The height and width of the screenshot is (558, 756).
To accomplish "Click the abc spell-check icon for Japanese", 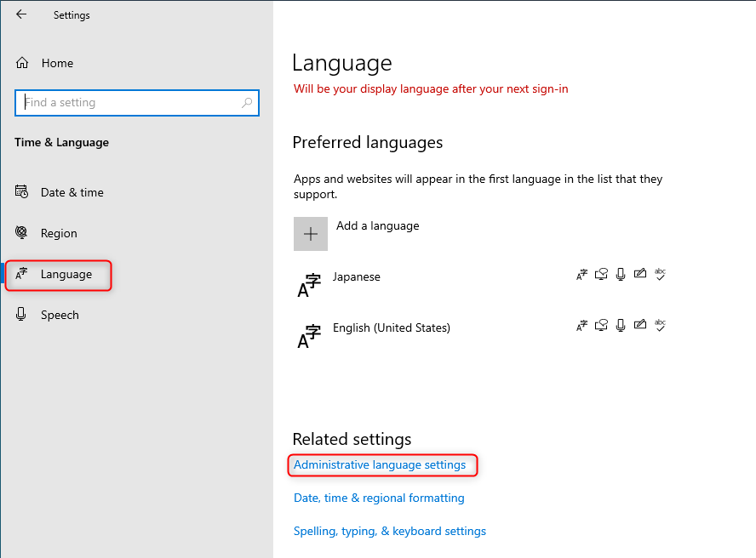I will pyautogui.click(x=659, y=274).
